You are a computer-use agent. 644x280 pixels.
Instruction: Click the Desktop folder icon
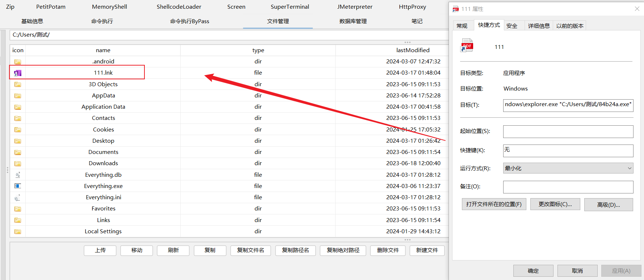(18, 141)
